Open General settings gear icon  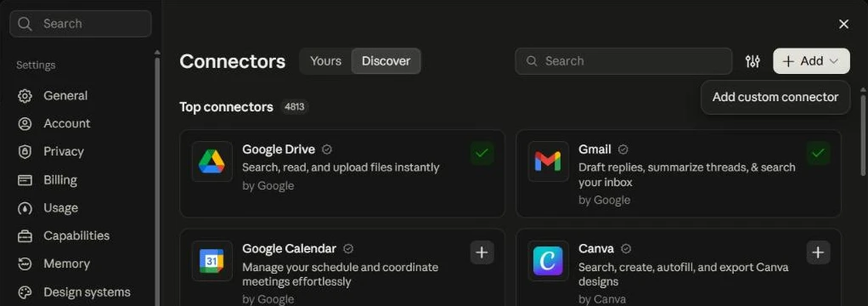coord(25,96)
